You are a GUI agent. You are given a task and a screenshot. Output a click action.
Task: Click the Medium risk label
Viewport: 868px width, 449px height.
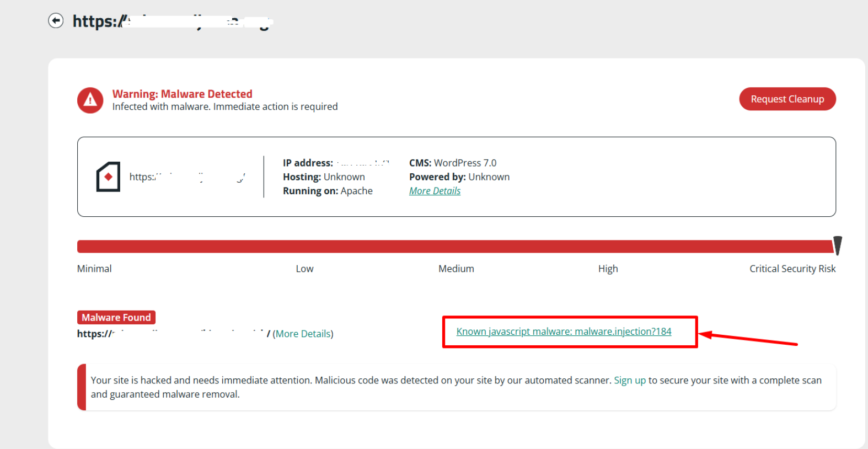[x=456, y=269]
